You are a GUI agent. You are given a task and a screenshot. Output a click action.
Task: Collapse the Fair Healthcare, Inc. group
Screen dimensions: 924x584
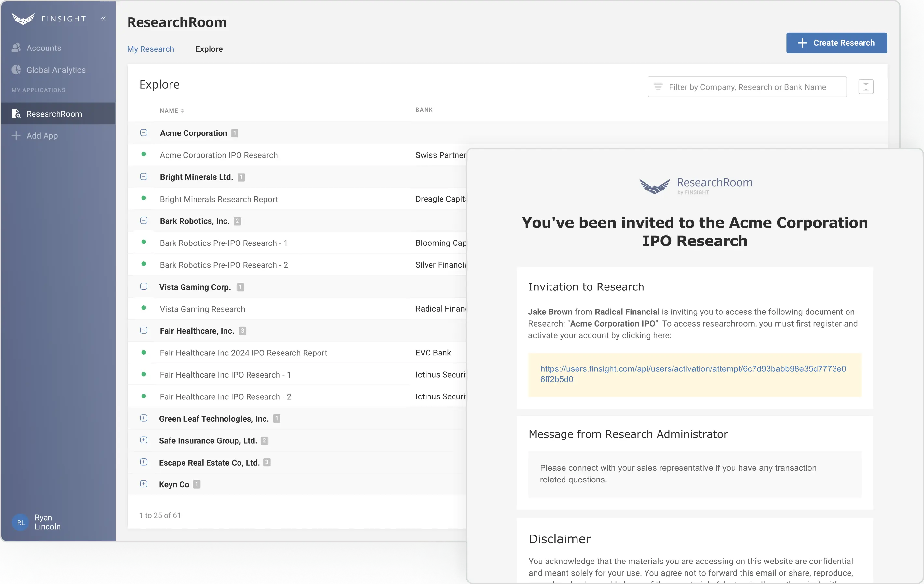click(x=143, y=331)
